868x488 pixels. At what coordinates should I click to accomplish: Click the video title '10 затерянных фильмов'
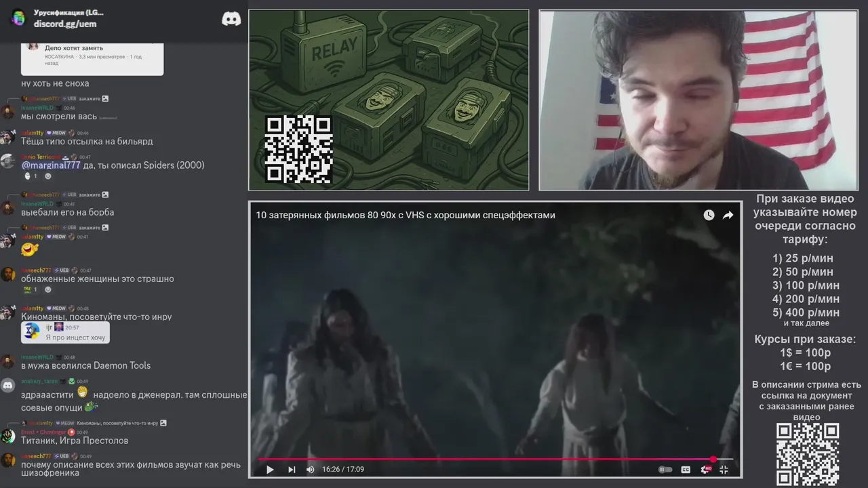406,215
